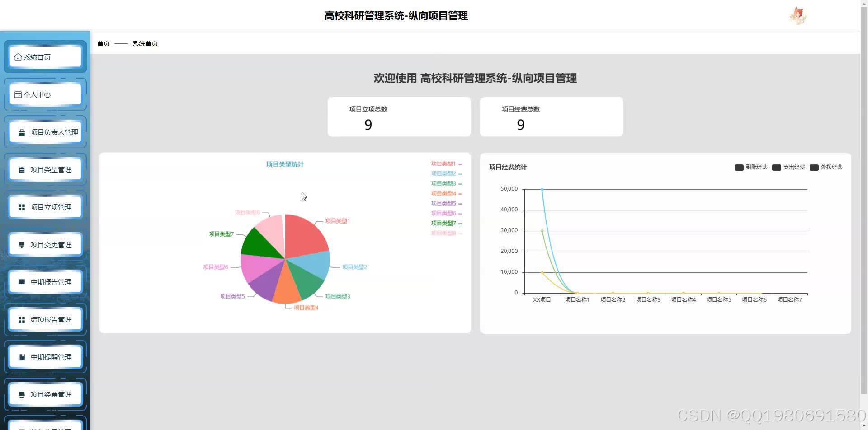This screenshot has height=430, width=868.
Task: Click the 项目立项总数 statistic card
Action: (x=399, y=117)
